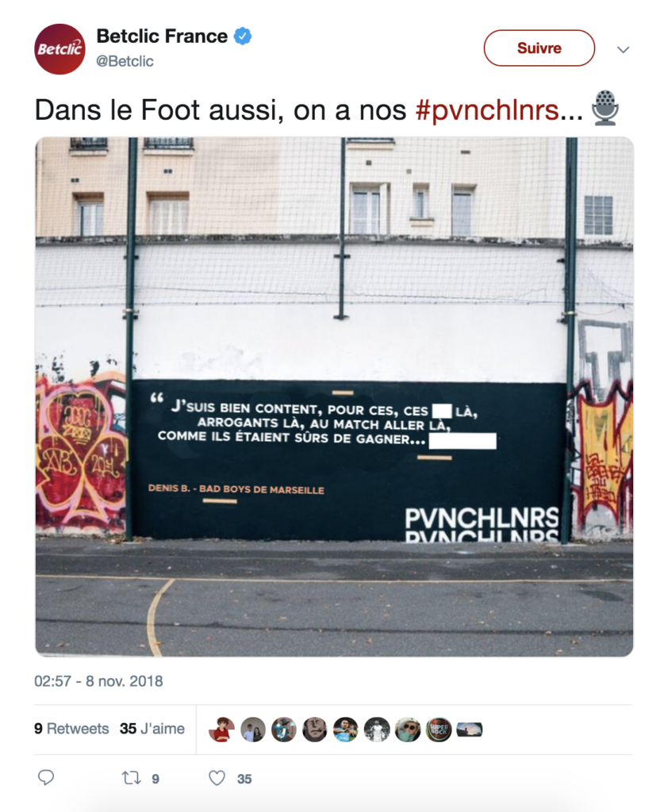Image resolution: width=664 pixels, height=812 pixels.
Task: Like the tweet with heart icon
Action: (217, 778)
